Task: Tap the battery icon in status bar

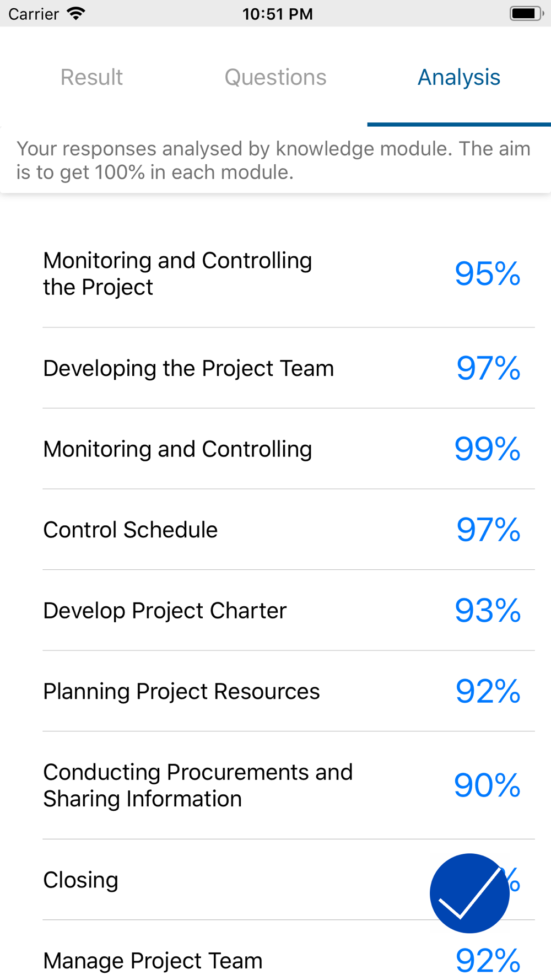Action: coord(527,13)
